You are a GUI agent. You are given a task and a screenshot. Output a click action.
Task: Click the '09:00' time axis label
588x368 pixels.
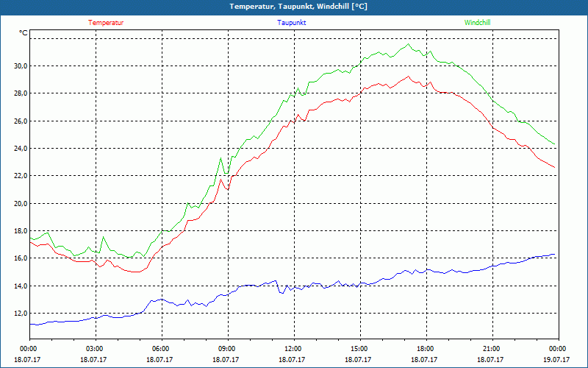[x=226, y=349]
